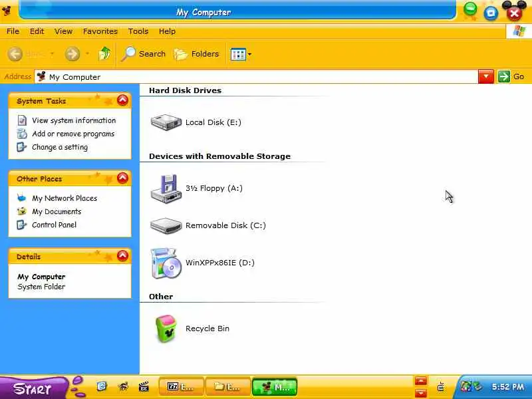Open the Local Disk (E:) drive icon
The height and width of the screenshot is (399, 532).
coord(166,122)
